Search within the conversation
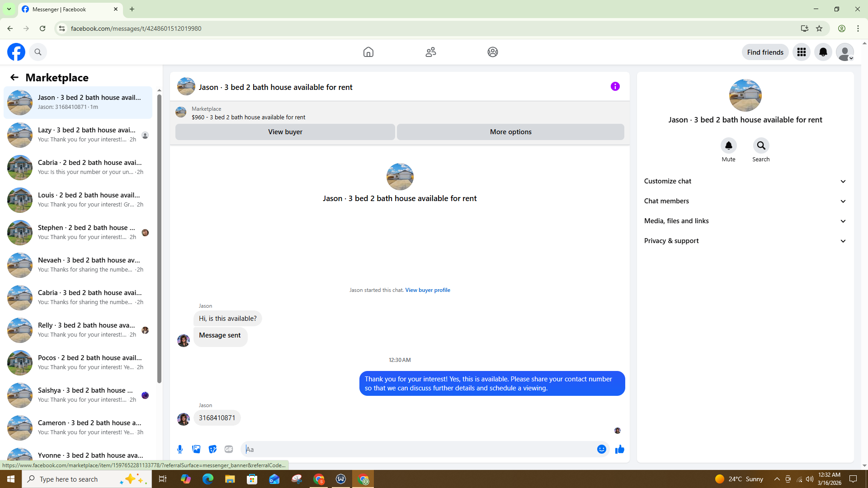Screen dimensions: 868x488 pos(761,145)
